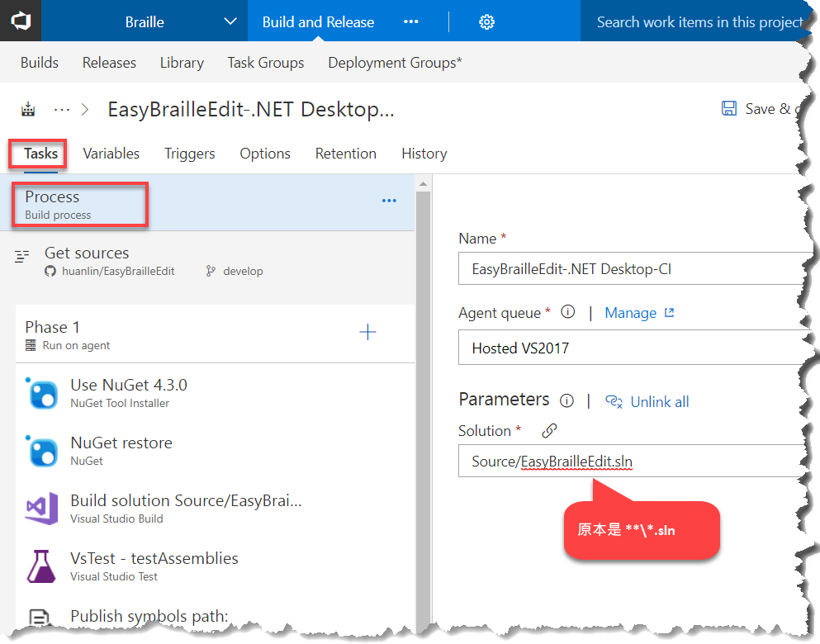The height and width of the screenshot is (644, 820).
Task: Open the Deployment Groups page
Action: tap(395, 63)
